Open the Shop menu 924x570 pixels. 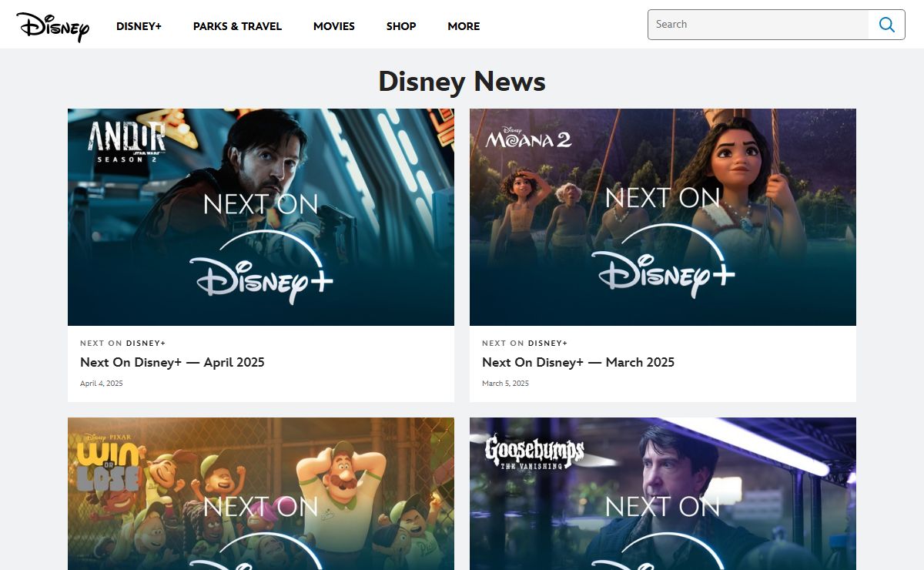(401, 26)
